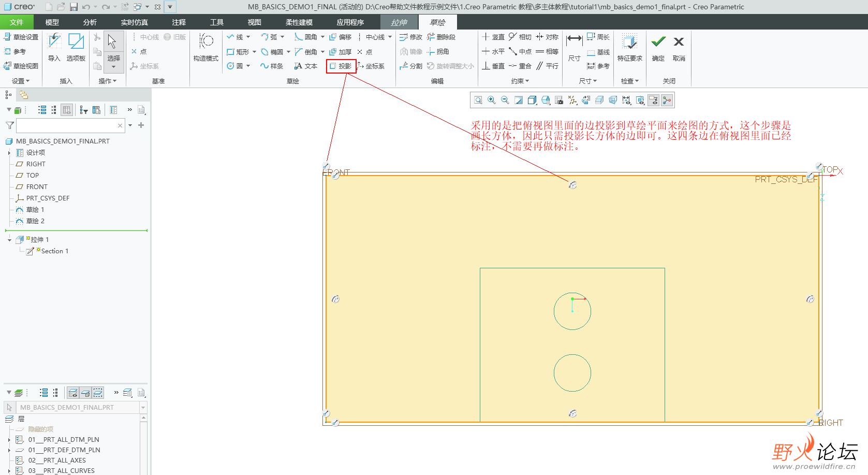Click the 草绘视图 button
868x475 pixels.
(x=21, y=66)
